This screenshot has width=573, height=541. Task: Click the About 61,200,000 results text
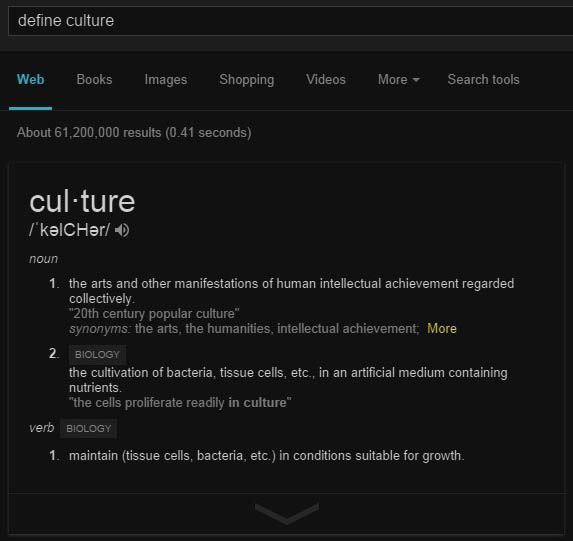tap(134, 133)
